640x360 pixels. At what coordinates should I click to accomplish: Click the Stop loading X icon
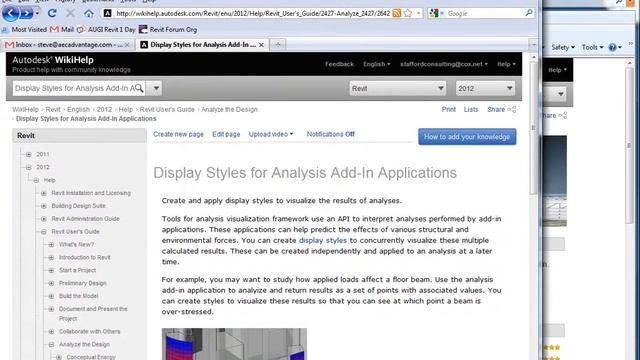click(x=70, y=13)
